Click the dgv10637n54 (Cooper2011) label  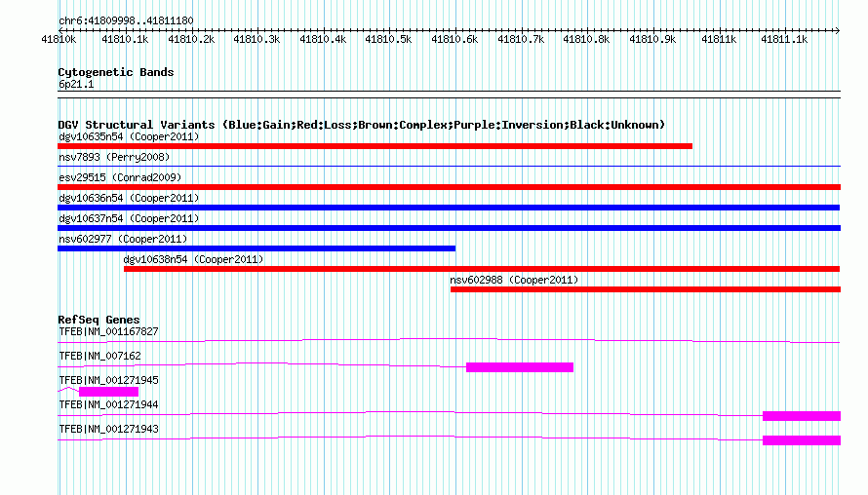pos(129,218)
